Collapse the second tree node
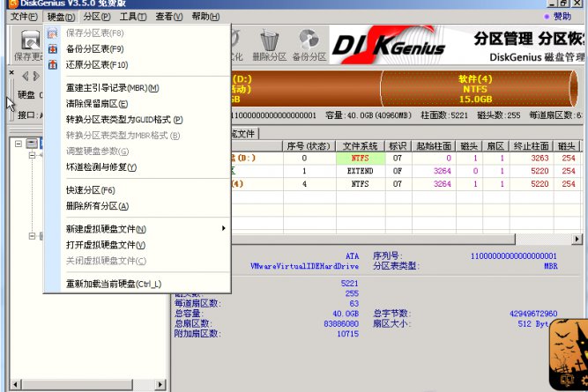The image size is (588, 392). pyautogui.click(x=32, y=155)
